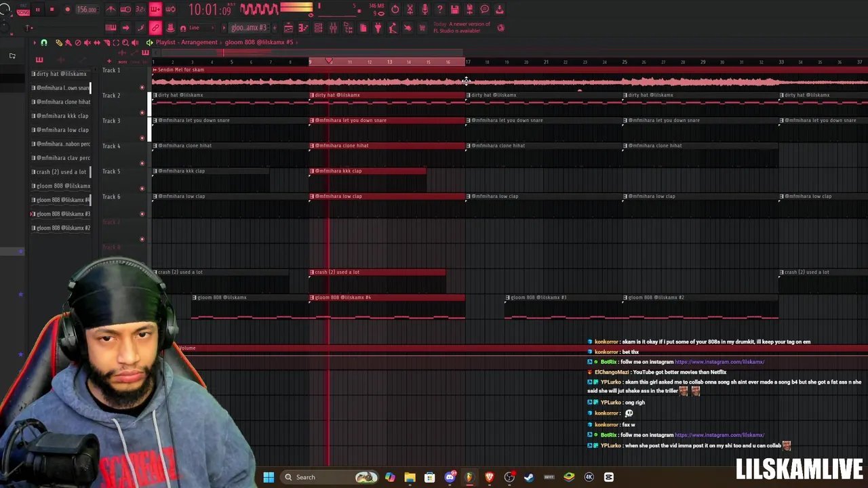Click the newer version available notice
The width and height of the screenshot is (868, 488).
click(x=461, y=28)
